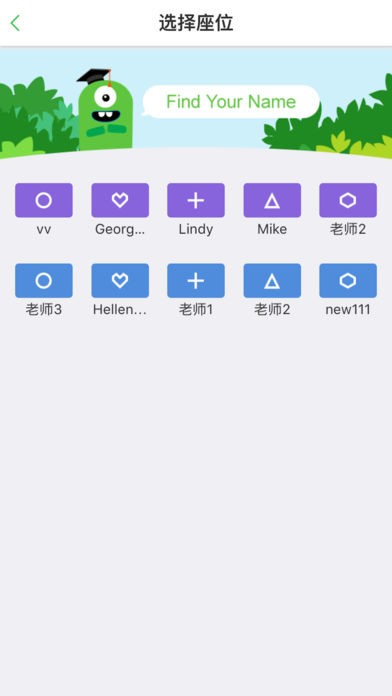Screen dimensions: 392x696
Task: Tap the name label new111
Action: coord(348,310)
